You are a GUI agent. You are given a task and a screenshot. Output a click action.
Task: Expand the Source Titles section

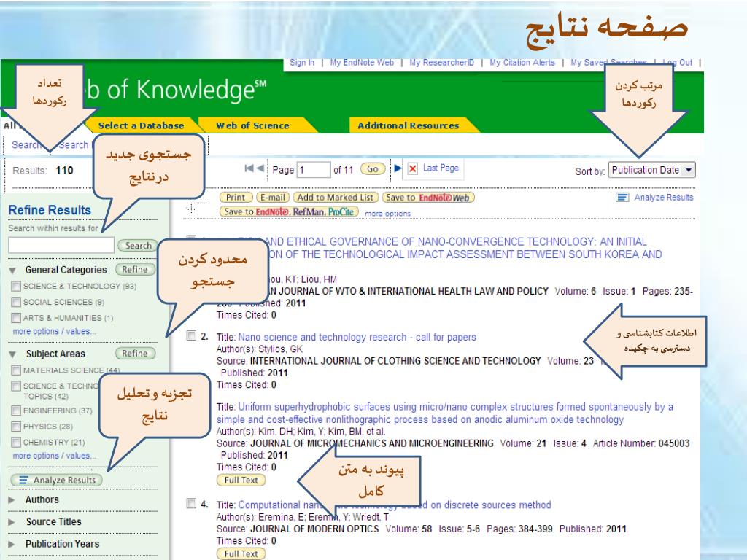point(12,522)
